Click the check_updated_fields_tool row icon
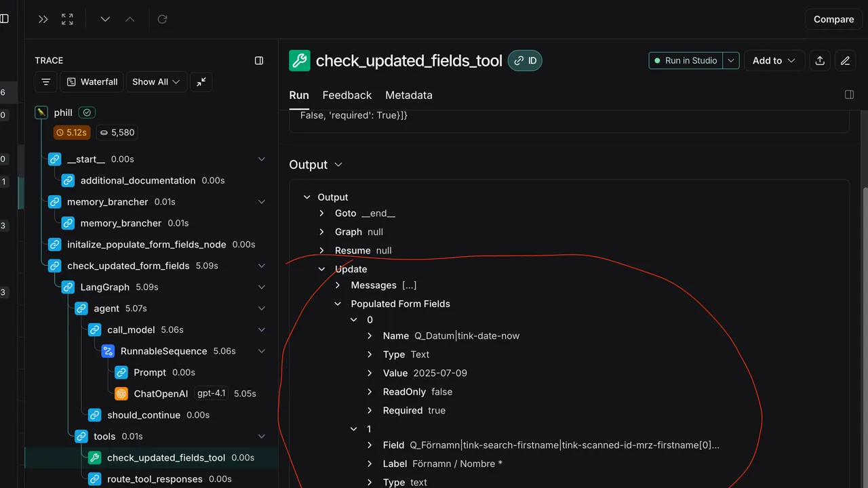Screen dimensions: 868x488 pos(95,457)
